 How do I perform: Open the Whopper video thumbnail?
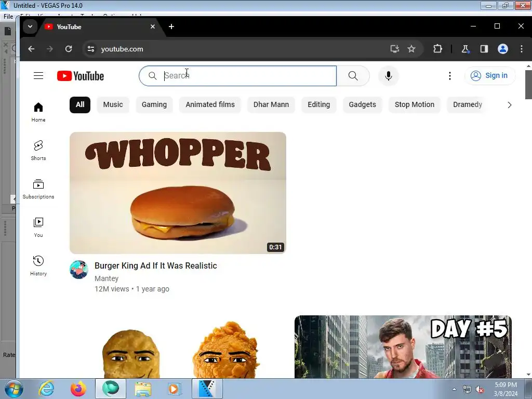coord(178,193)
